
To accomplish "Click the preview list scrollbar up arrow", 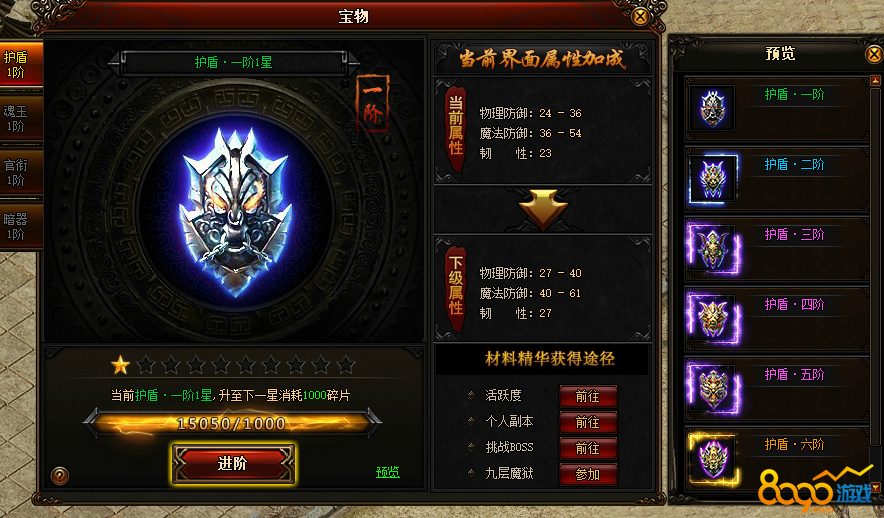I will 875,81.
